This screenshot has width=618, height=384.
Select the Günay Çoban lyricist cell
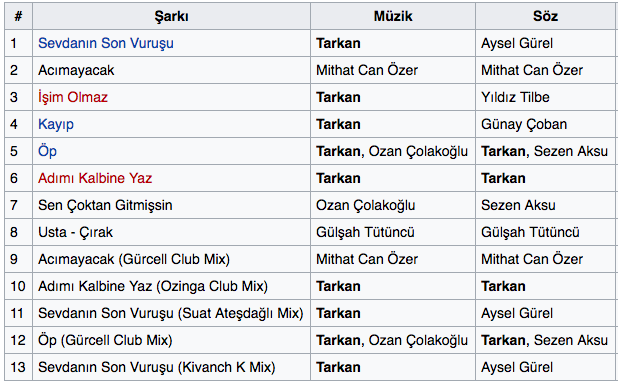tap(545, 124)
